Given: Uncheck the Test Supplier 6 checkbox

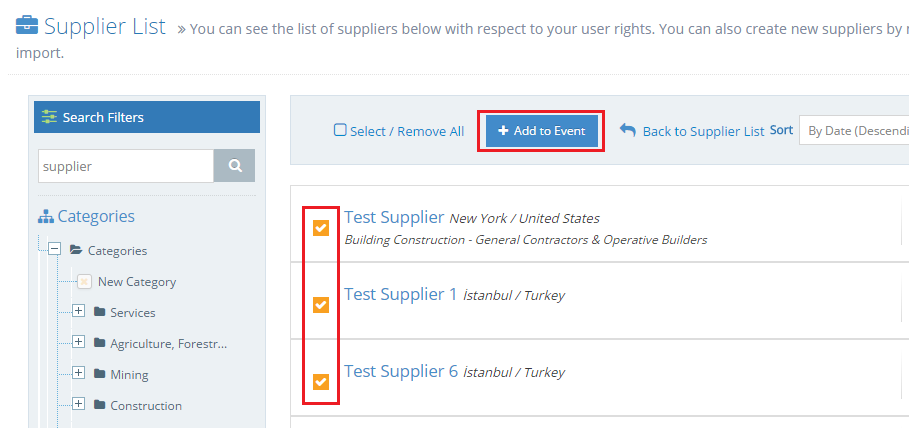Looking at the screenshot, I should tap(321, 382).
